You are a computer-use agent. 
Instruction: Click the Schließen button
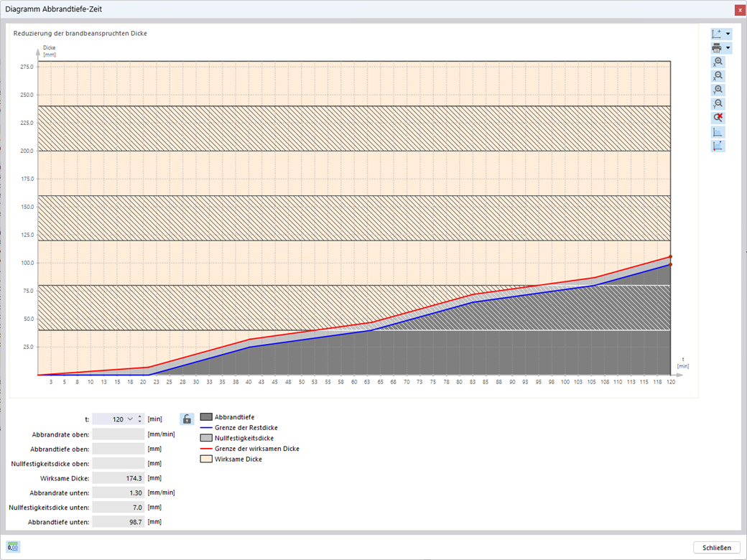(717, 548)
